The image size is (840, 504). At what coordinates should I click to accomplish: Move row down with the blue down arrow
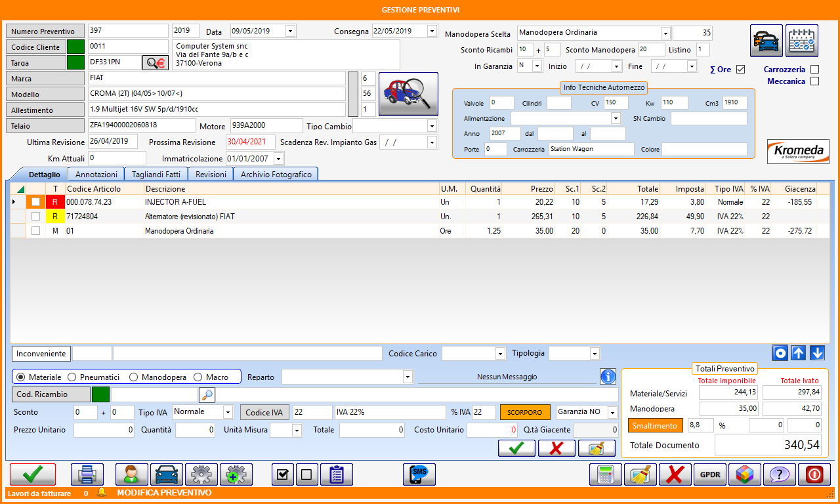click(817, 353)
